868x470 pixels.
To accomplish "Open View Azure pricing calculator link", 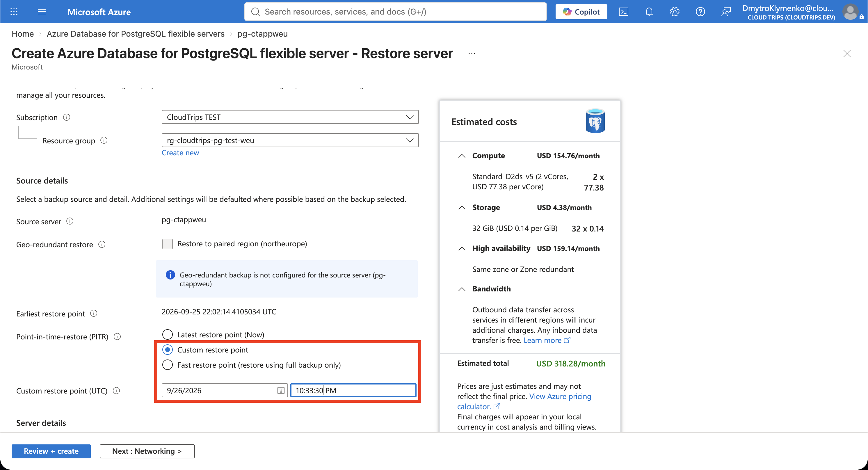I will tap(524, 401).
